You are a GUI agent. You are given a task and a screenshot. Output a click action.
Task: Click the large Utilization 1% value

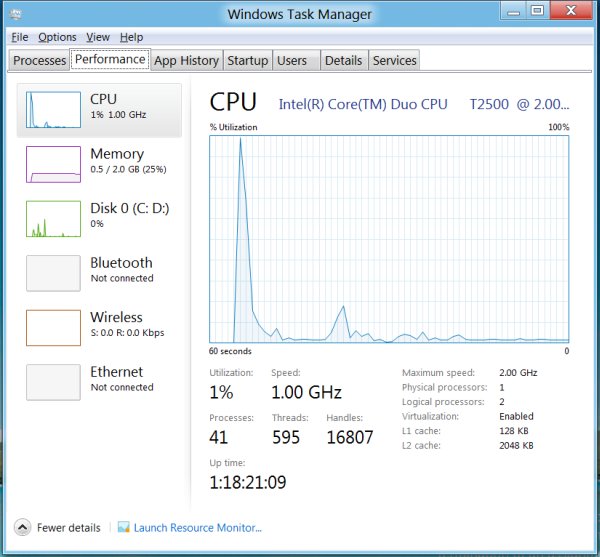coord(221,393)
